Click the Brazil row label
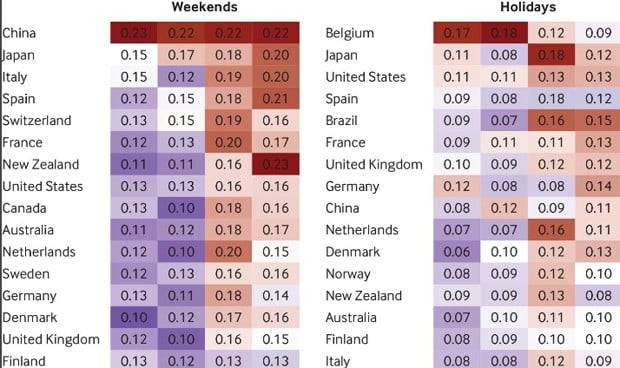 341,120
